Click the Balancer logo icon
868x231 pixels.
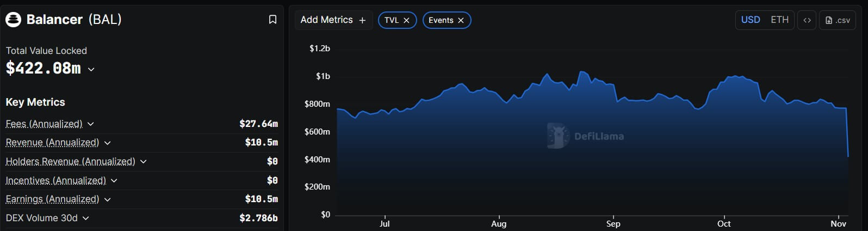click(13, 20)
